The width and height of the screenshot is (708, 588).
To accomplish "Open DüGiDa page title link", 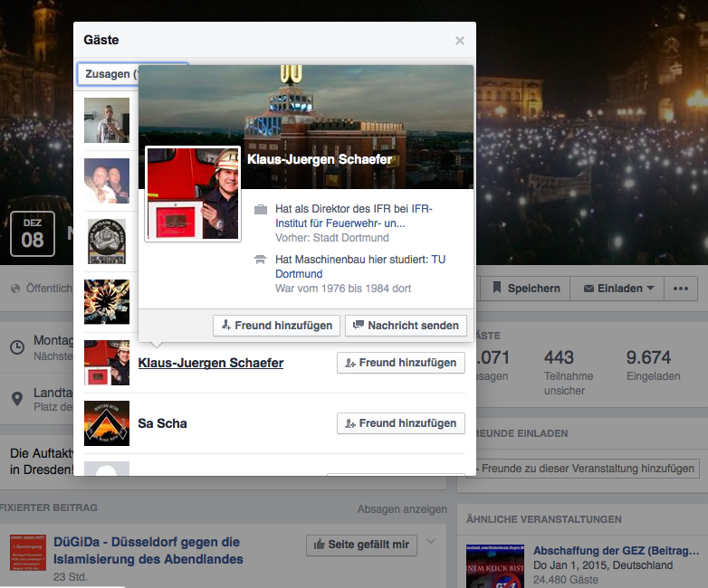I will 148,551.
